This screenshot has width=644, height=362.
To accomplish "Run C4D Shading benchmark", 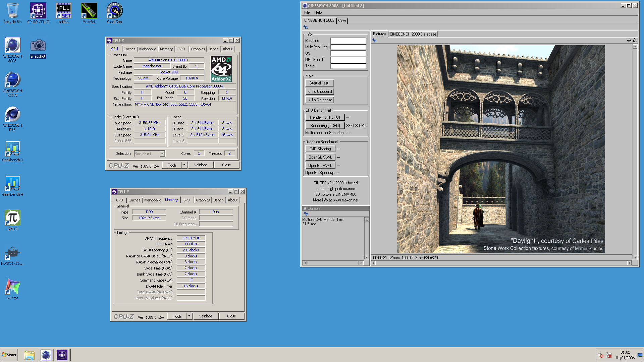I will [x=320, y=149].
